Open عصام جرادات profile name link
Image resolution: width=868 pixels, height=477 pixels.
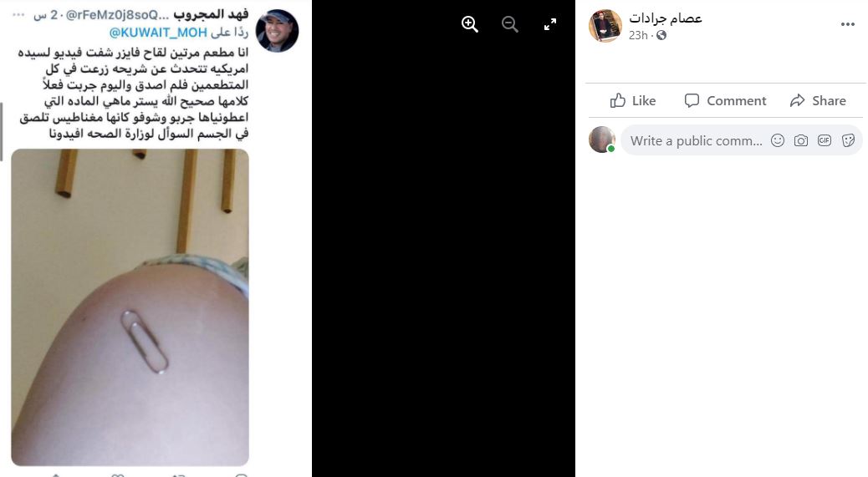coord(666,18)
